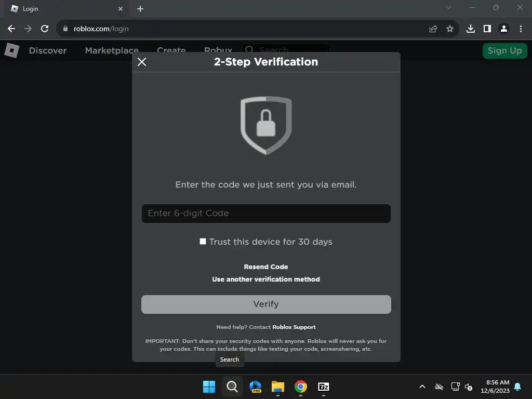Open taskbar Search
The image size is (532, 399).
232,387
